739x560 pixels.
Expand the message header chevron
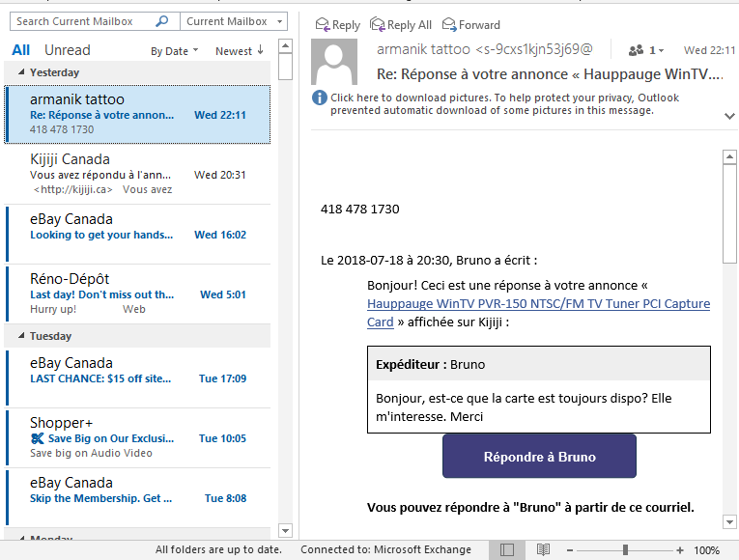[729, 116]
